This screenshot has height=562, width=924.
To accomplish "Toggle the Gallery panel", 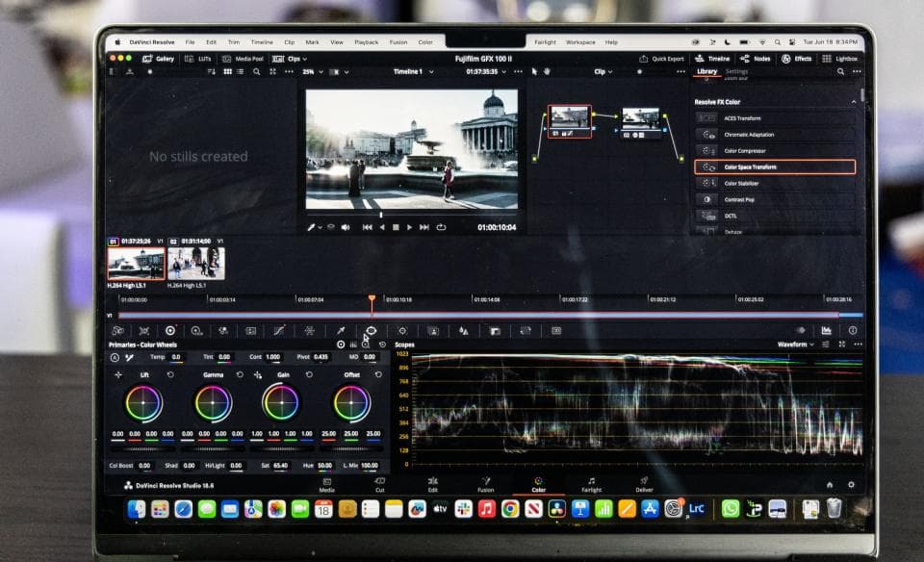I will [159, 59].
